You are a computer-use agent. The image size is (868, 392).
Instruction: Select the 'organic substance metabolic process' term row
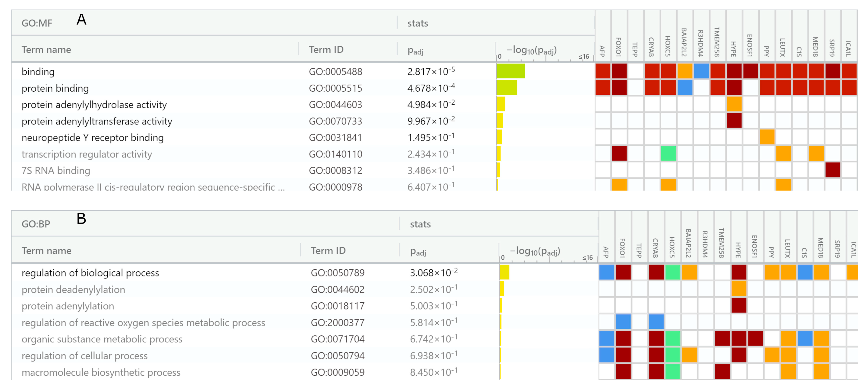(x=102, y=339)
